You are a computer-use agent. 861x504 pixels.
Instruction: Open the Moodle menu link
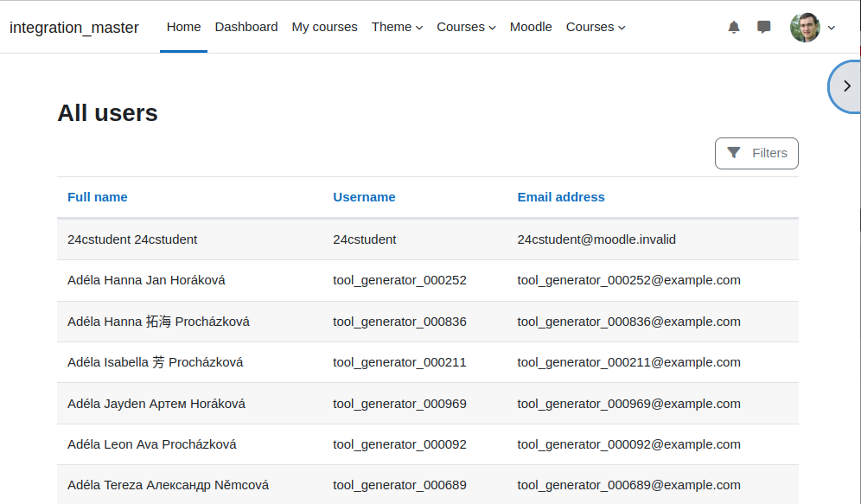(x=531, y=27)
